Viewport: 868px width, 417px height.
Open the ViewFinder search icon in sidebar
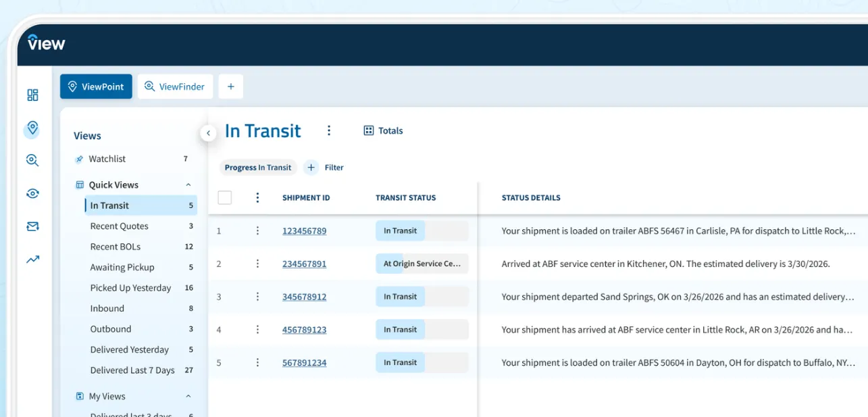tap(32, 160)
